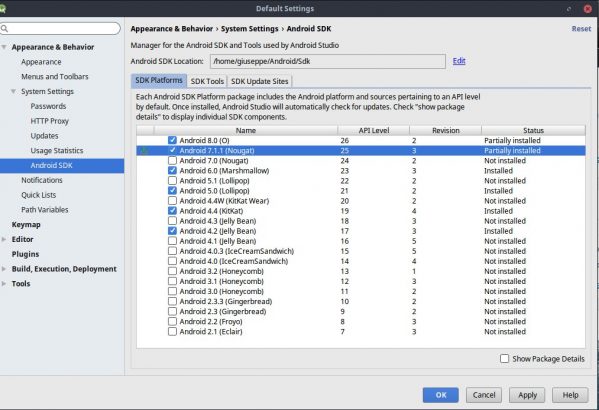Click the Cancel button

pos(484,395)
